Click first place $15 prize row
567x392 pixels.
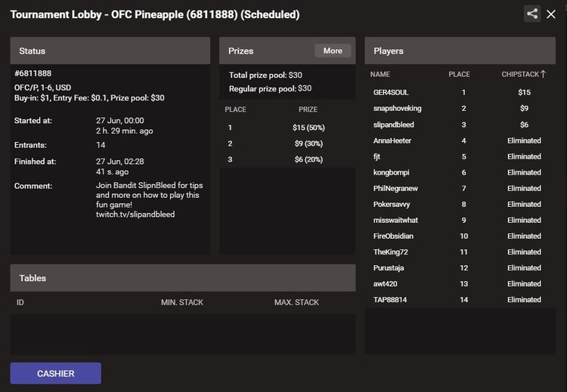tap(287, 128)
